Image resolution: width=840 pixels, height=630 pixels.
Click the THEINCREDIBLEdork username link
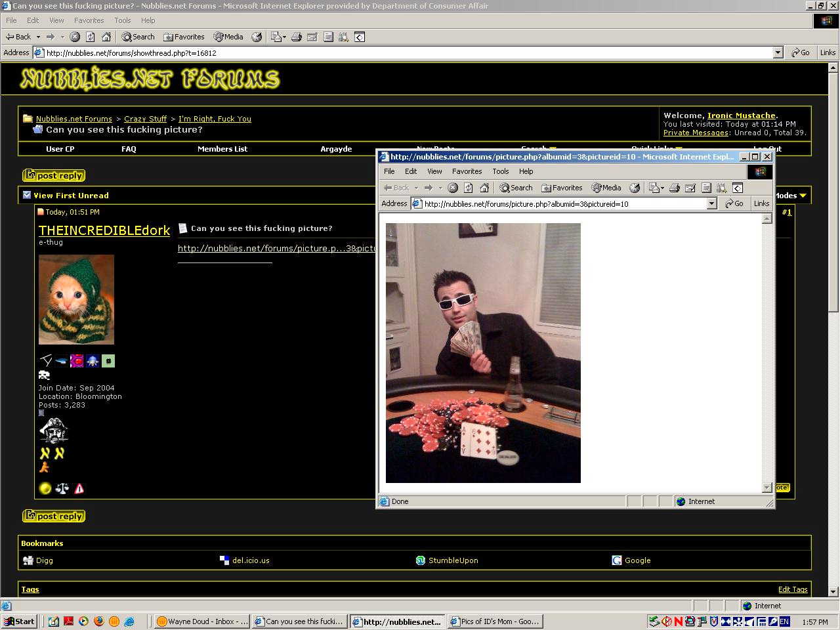[x=104, y=230]
